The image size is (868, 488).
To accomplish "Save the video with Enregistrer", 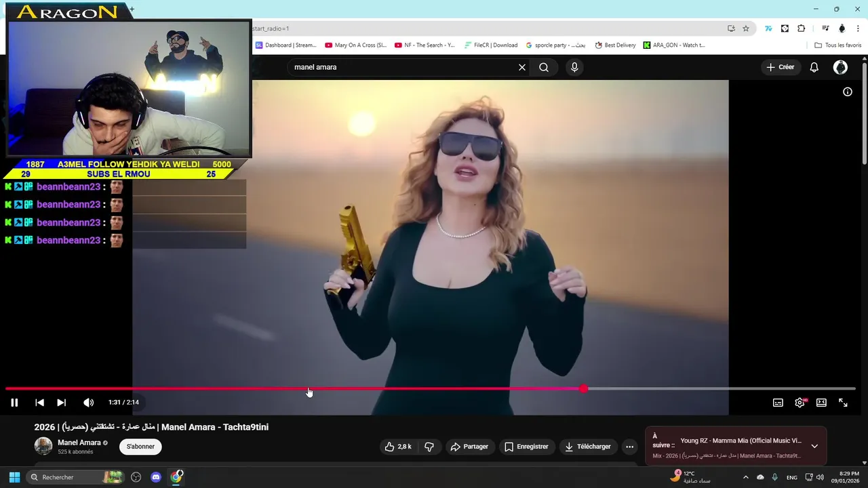I will 526,447.
